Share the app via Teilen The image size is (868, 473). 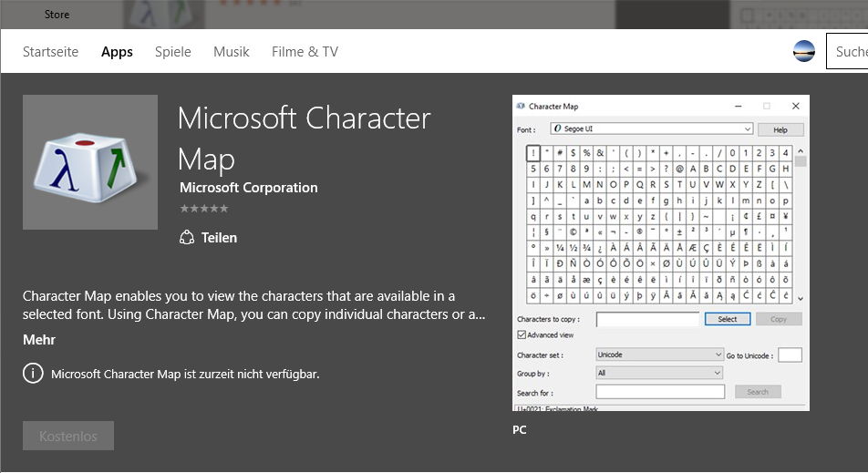click(208, 237)
